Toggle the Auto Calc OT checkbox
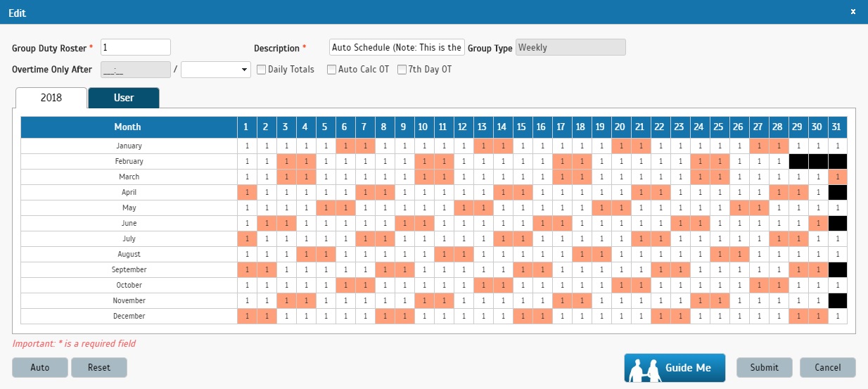Image resolution: width=868 pixels, height=389 pixels. pos(331,70)
